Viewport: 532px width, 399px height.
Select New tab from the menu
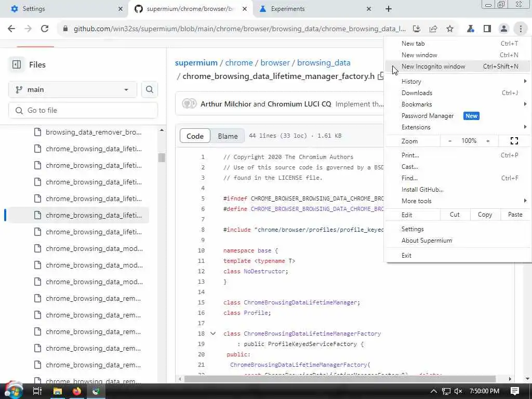(458, 44)
